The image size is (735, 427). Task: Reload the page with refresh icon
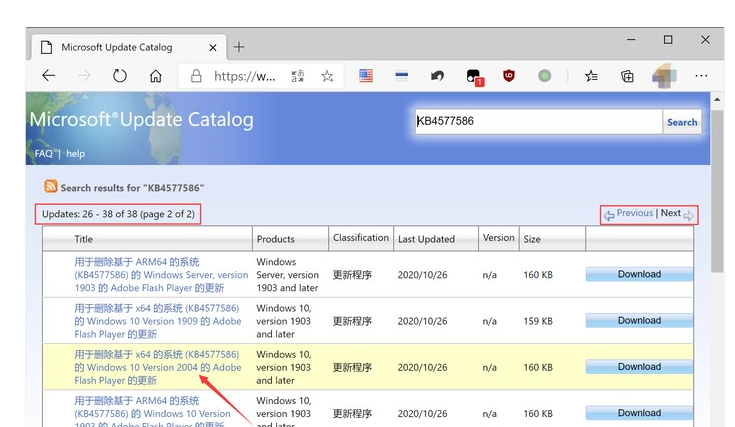120,75
